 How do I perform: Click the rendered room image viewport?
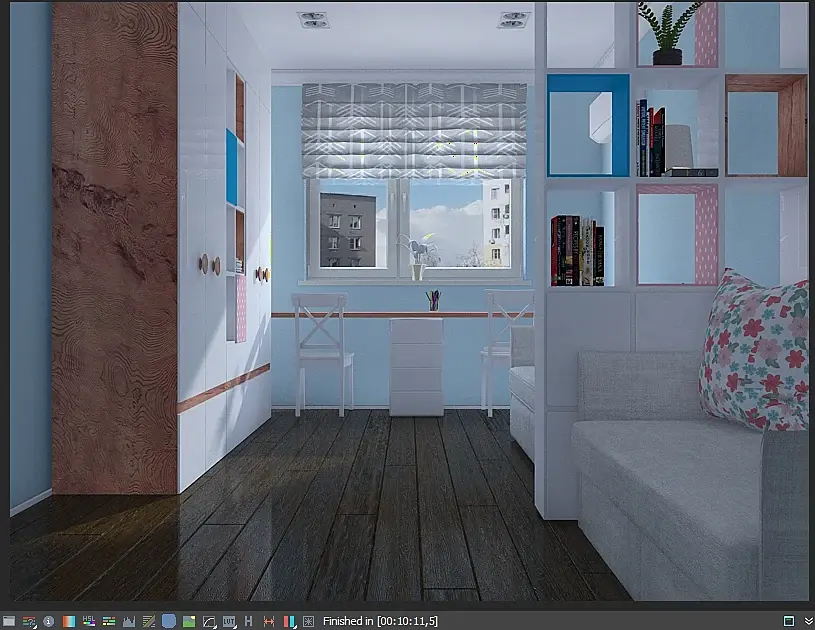click(x=409, y=301)
